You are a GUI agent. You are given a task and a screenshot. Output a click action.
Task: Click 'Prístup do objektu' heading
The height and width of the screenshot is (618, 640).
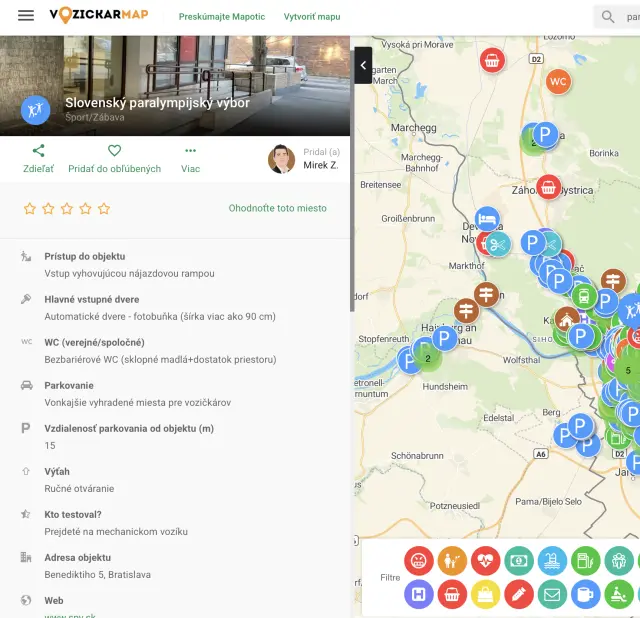tap(85, 256)
